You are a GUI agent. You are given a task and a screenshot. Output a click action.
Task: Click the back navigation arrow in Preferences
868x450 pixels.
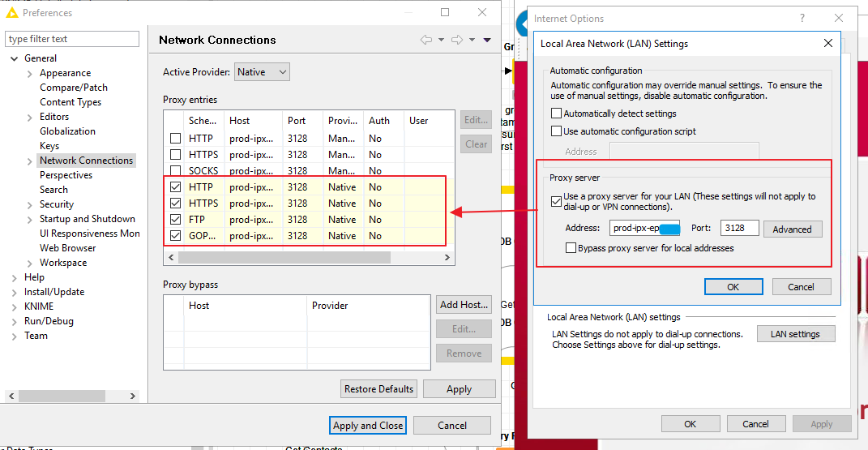click(425, 40)
